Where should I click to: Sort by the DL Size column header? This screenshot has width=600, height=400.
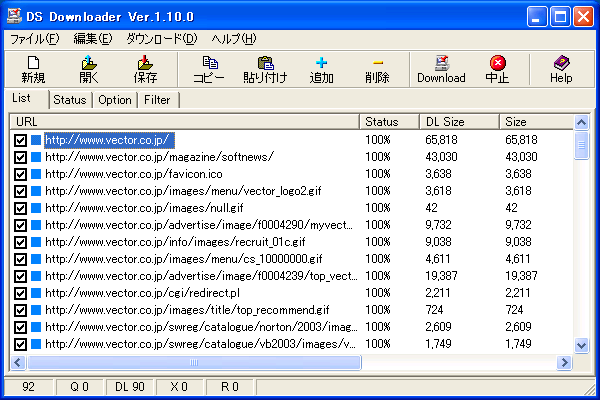coord(460,122)
